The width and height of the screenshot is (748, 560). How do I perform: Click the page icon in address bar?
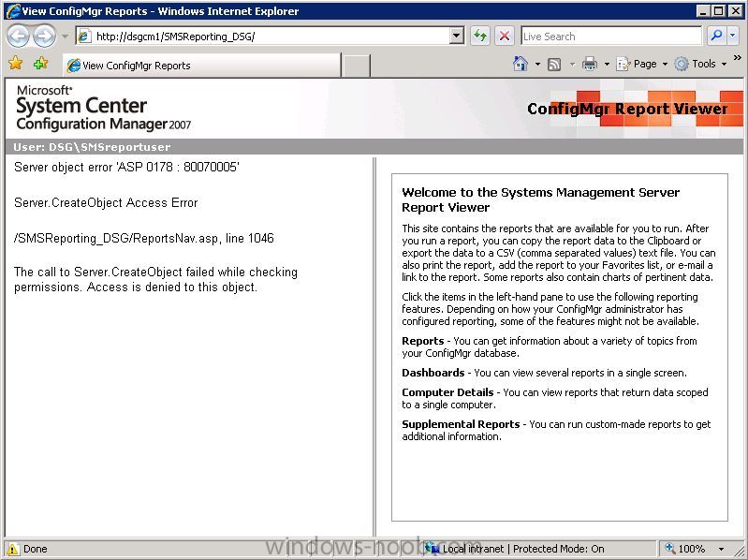pos(84,37)
